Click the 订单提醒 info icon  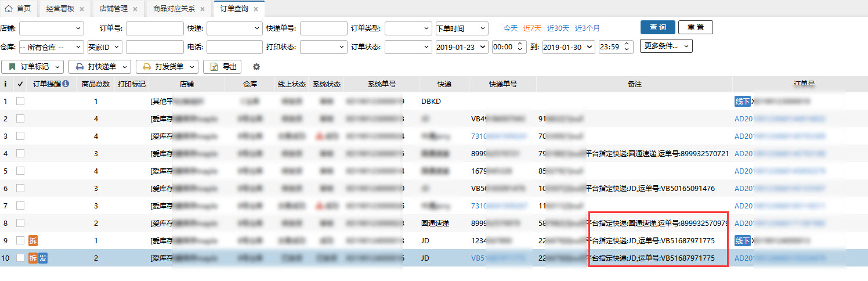point(66,84)
